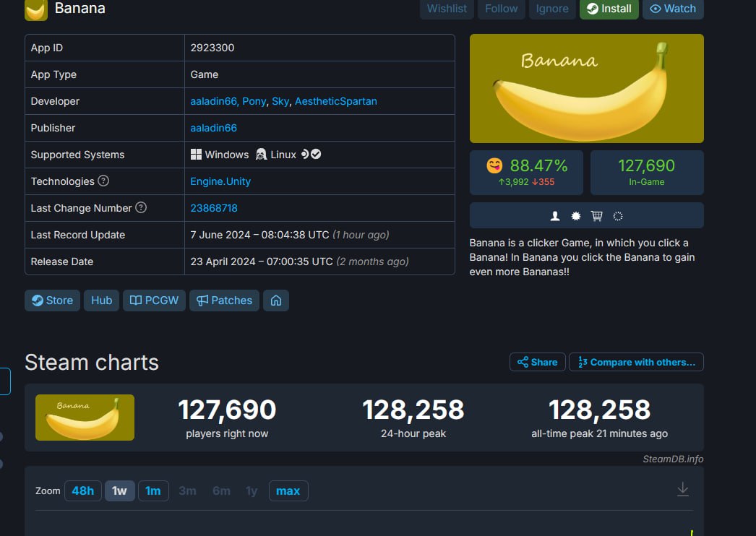
Task: Open the Engine.Unity link
Action: click(x=220, y=181)
